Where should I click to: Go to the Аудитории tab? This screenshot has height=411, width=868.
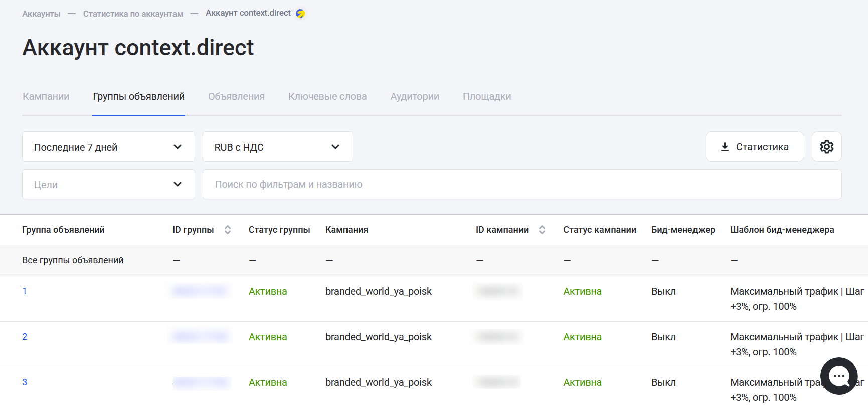point(415,96)
